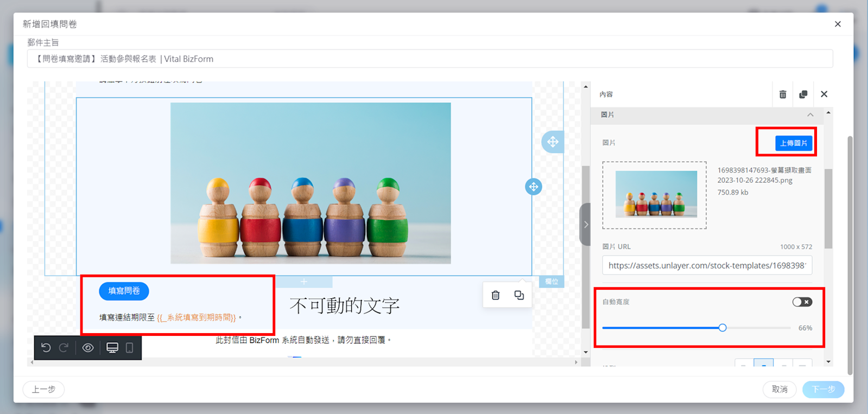The height and width of the screenshot is (414, 868).
Task: Click the 上一步 button
Action: [x=43, y=389]
